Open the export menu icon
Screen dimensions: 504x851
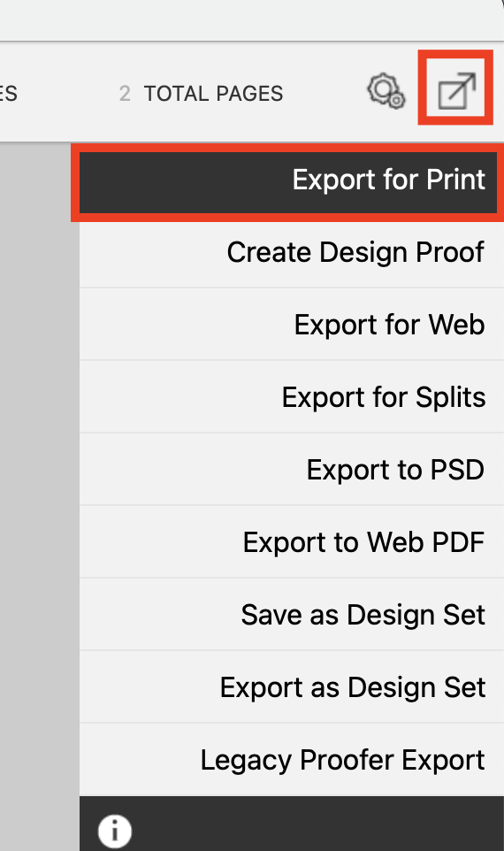pyautogui.click(x=456, y=90)
